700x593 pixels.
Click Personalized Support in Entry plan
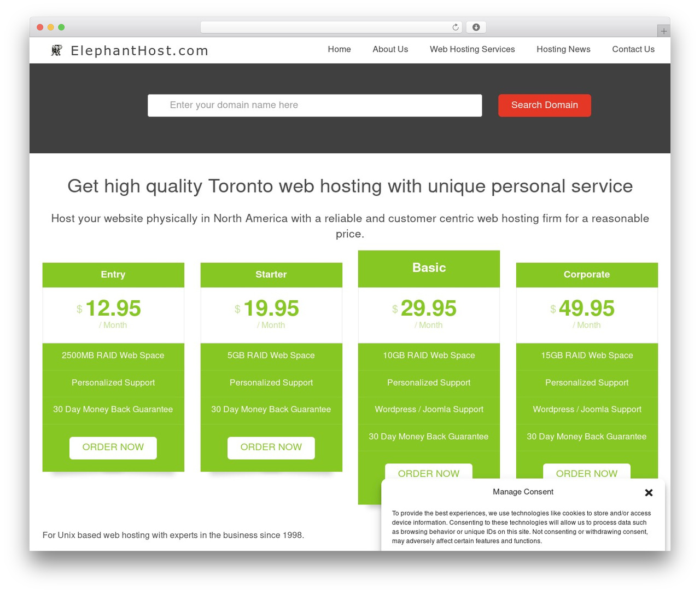tap(113, 383)
